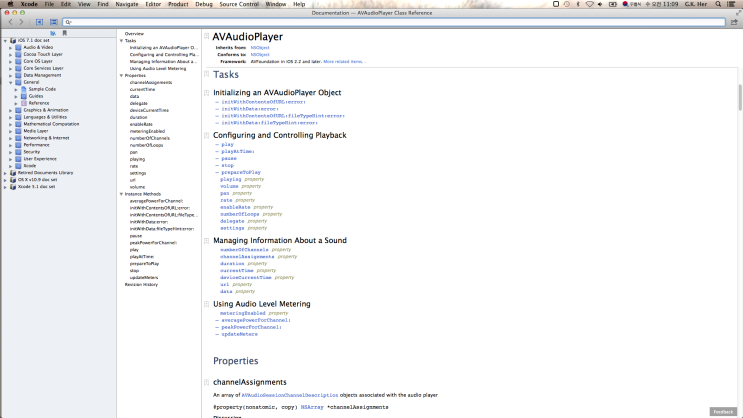Select Overview in table of contents
The image size is (743, 418).
[134, 34]
